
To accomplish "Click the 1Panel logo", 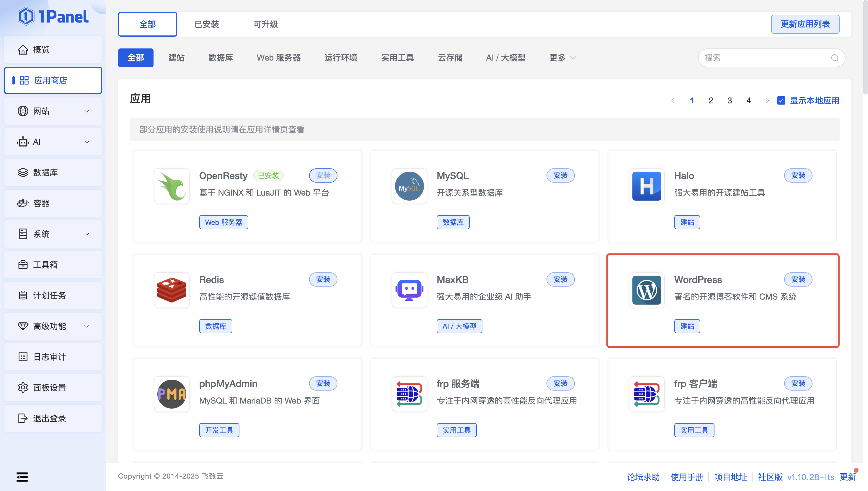I will click(x=53, y=16).
